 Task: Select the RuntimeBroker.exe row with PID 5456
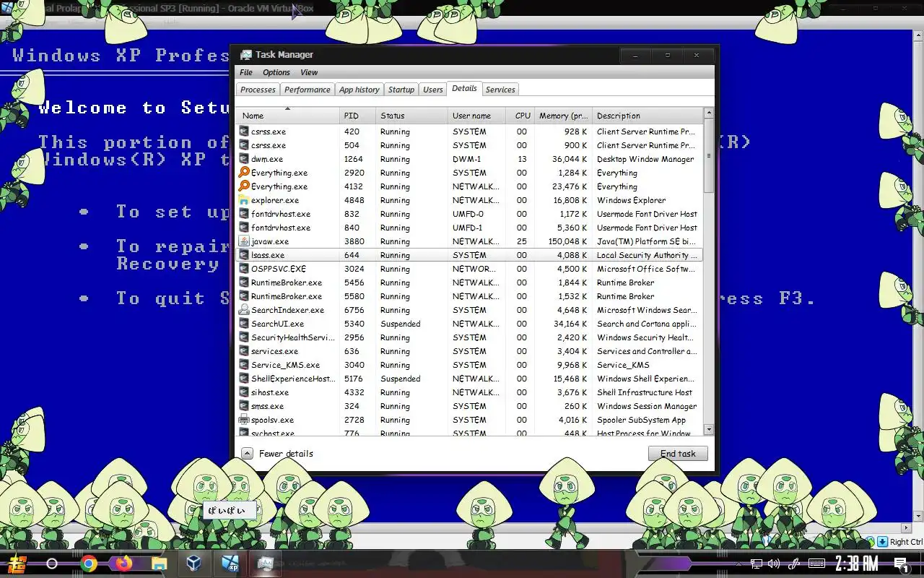click(x=469, y=282)
